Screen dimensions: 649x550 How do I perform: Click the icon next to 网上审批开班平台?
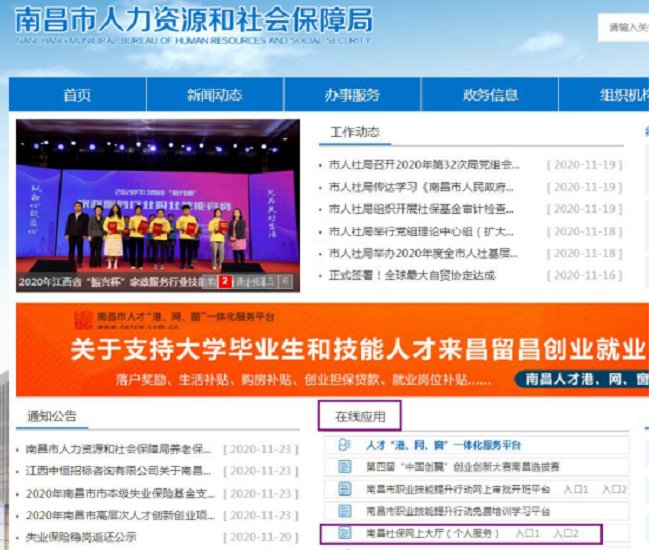[345, 489]
